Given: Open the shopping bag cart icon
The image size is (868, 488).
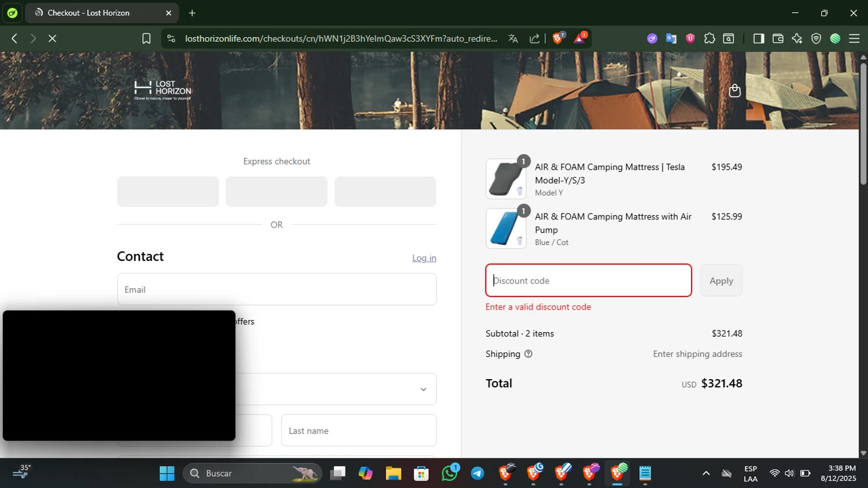Looking at the screenshot, I should pos(735,91).
